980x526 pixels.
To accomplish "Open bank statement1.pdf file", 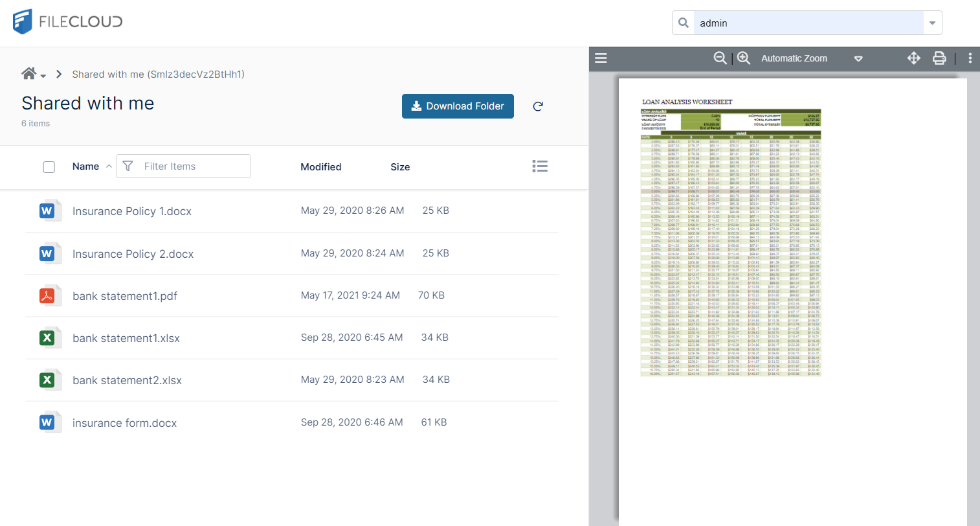I will click(124, 296).
